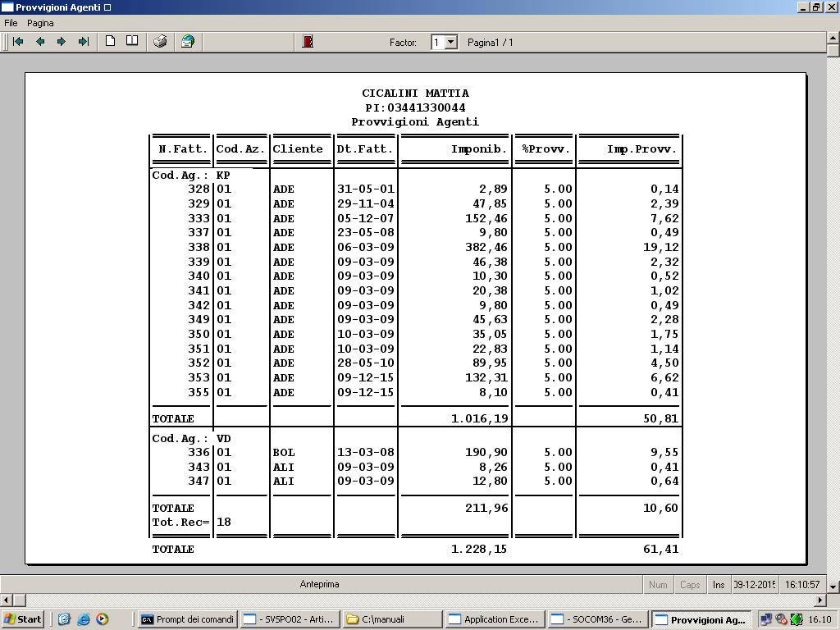Click the Num indicator in the status bar
Viewport: 840px width, 630px height.
click(x=658, y=584)
